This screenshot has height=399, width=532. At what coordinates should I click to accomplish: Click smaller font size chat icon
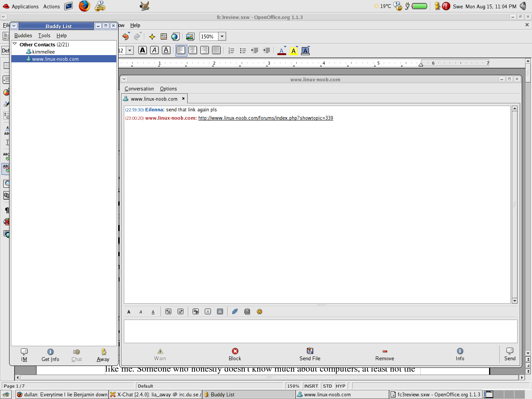180,312
